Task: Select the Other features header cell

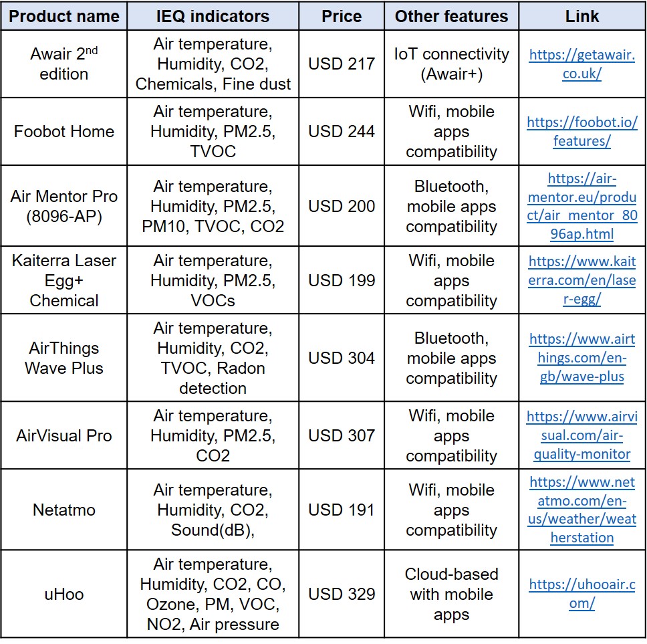Action: click(451, 16)
